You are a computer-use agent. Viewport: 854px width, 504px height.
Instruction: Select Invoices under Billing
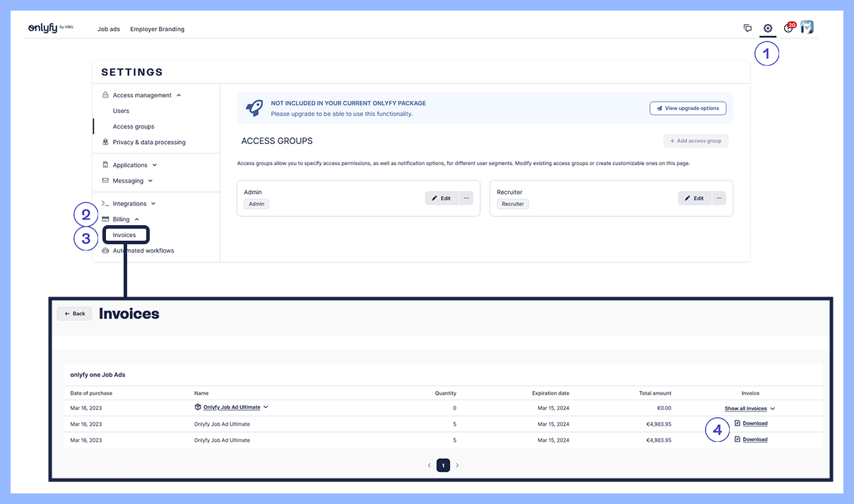(124, 235)
